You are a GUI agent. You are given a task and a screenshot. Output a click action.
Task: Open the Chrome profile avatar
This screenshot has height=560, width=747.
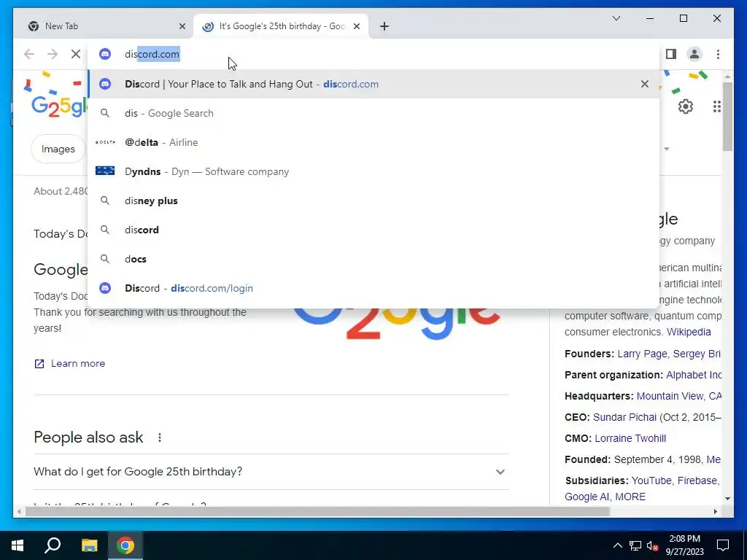pyautogui.click(x=694, y=54)
